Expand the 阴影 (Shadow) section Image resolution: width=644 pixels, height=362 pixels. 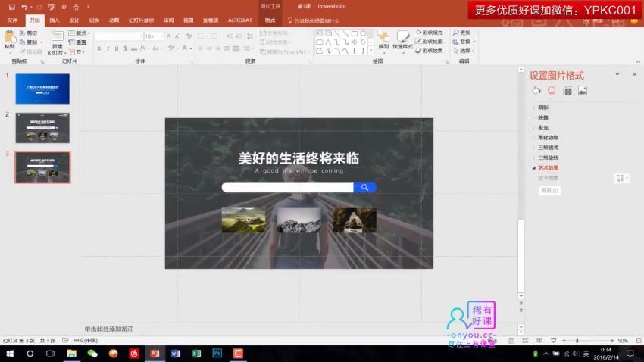pos(543,108)
